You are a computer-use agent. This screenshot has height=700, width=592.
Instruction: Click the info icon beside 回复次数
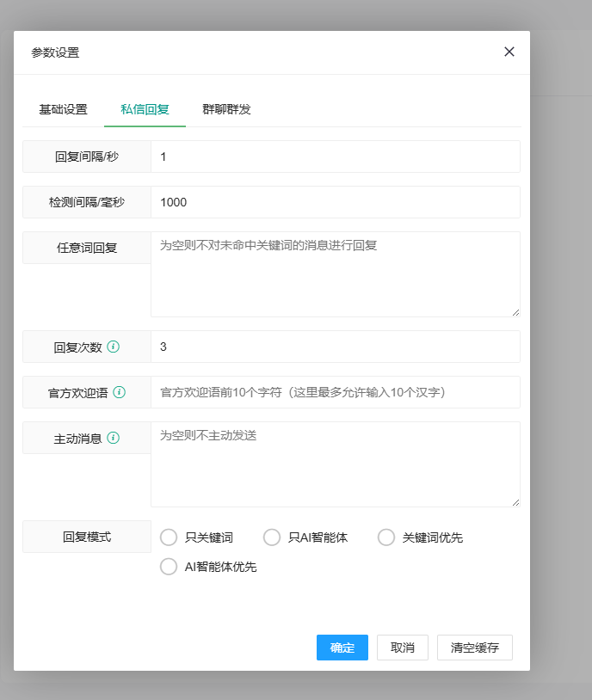click(114, 347)
